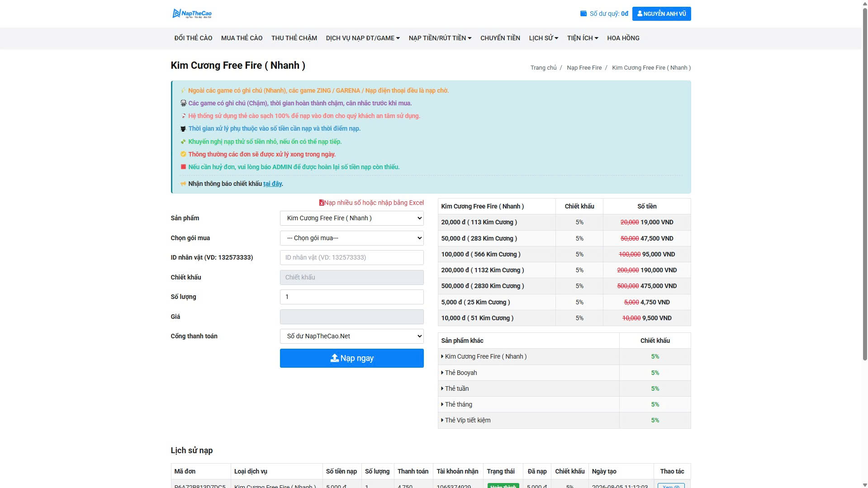
Task: Open MUA THẺ CÀO menu item
Action: [x=242, y=38]
